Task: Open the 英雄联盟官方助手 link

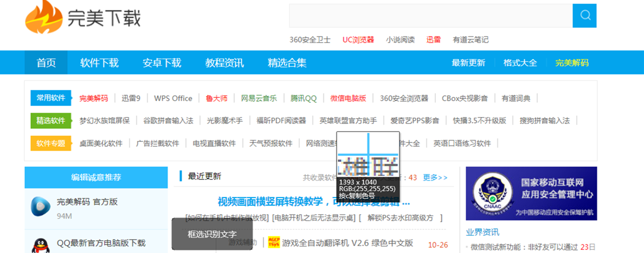Action: point(348,121)
